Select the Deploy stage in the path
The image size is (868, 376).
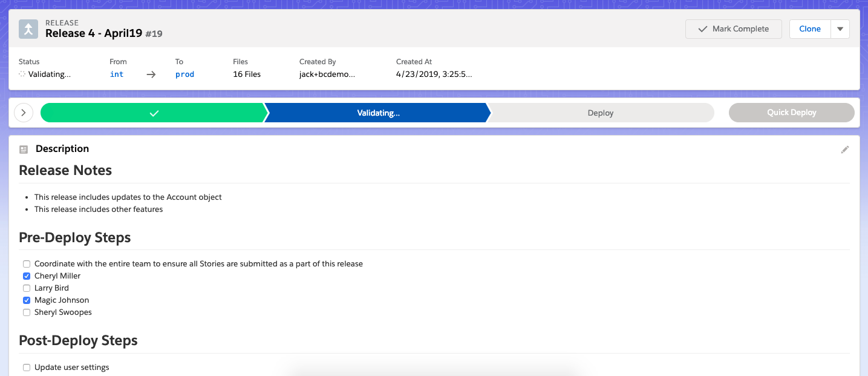[600, 113]
